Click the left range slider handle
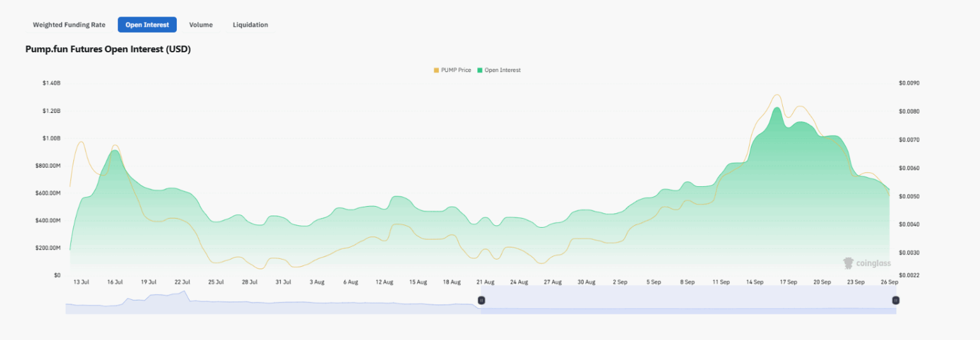The height and width of the screenshot is (340, 980). pyautogui.click(x=482, y=300)
